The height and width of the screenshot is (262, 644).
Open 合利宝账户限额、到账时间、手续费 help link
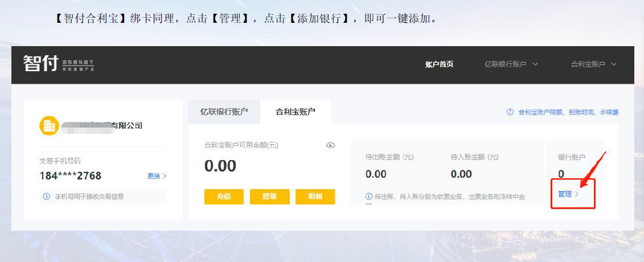[568, 112]
